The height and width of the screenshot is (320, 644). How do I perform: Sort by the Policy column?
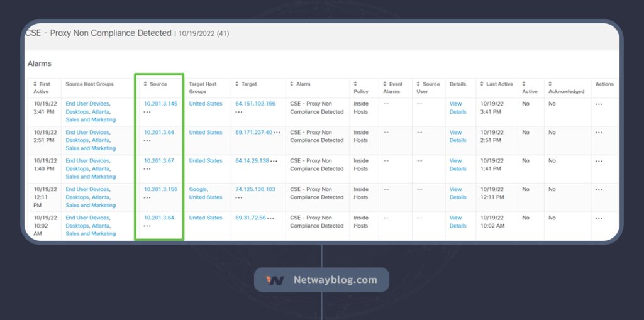pos(356,84)
